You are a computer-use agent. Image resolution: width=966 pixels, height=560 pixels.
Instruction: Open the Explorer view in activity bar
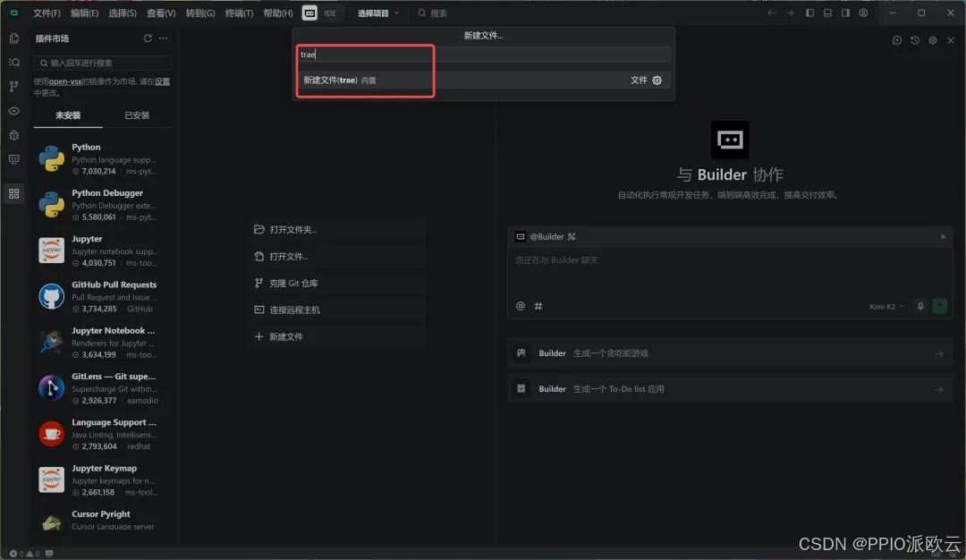pyautogui.click(x=13, y=38)
